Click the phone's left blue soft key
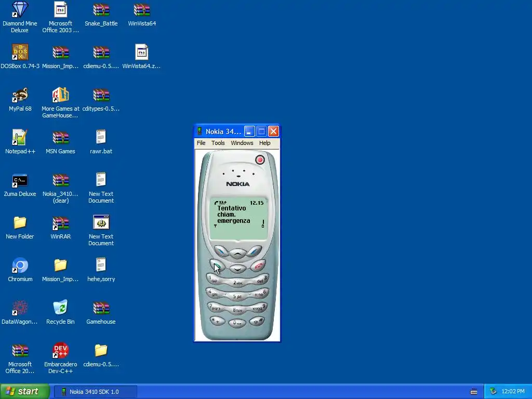Image resolution: width=532 pixels, height=399 pixels. click(x=221, y=251)
